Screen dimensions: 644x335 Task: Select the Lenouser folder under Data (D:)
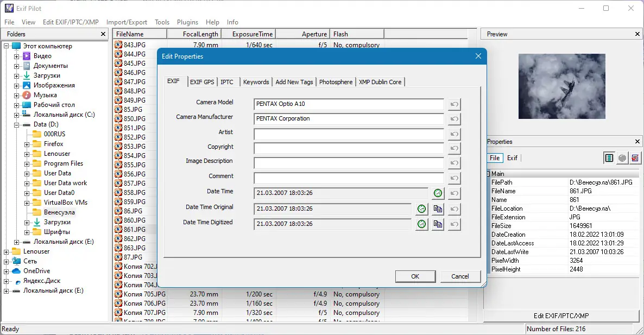coord(57,154)
